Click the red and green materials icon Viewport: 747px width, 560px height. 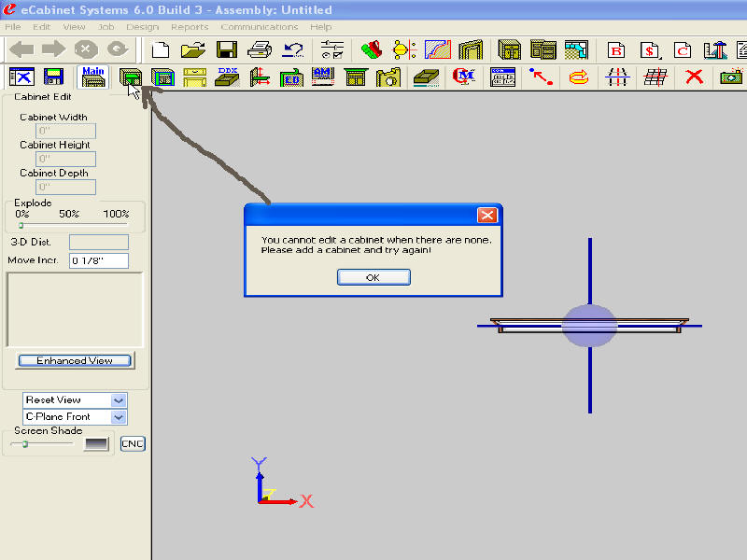tap(372, 49)
